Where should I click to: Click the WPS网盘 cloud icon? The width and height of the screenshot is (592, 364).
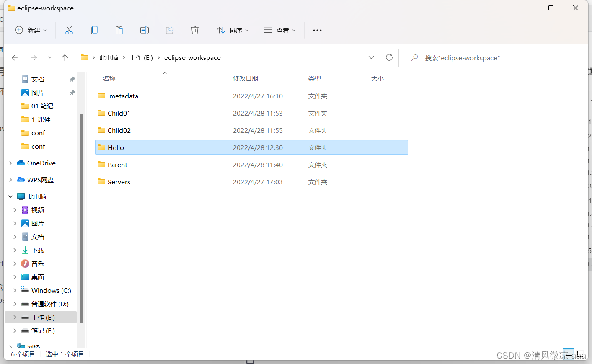pyautogui.click(x=21, y=180)
